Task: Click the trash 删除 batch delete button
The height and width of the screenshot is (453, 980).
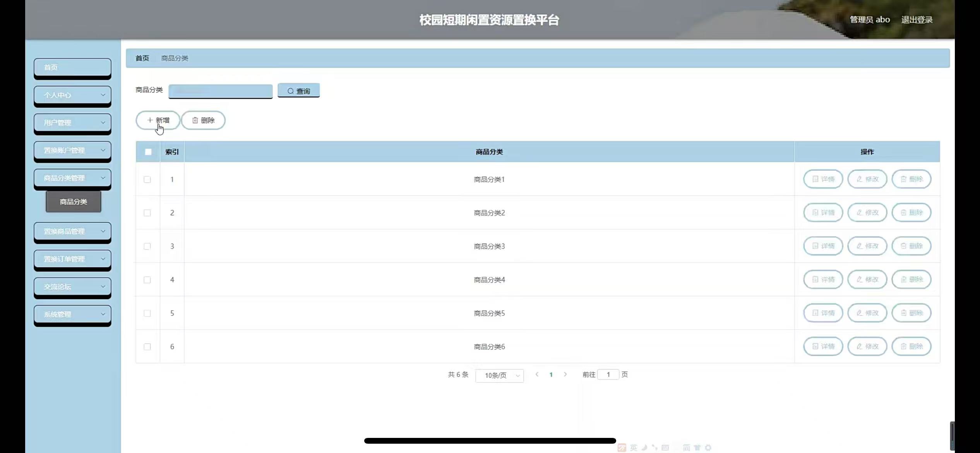Action: tap(203, 120)
